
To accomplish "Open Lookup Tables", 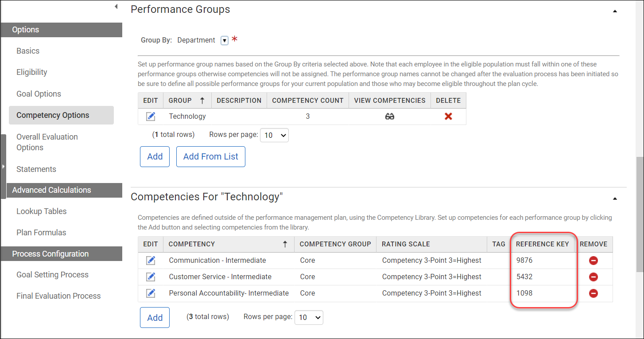I will 42,211.
